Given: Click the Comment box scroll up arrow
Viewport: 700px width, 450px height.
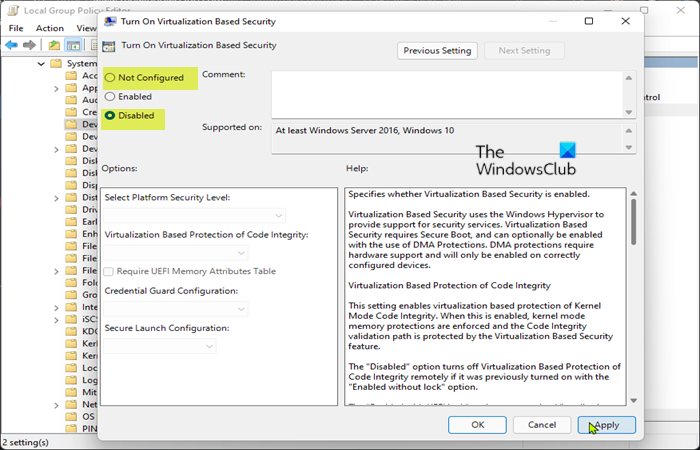Looking at the screenshot, I should pos(629,78).
